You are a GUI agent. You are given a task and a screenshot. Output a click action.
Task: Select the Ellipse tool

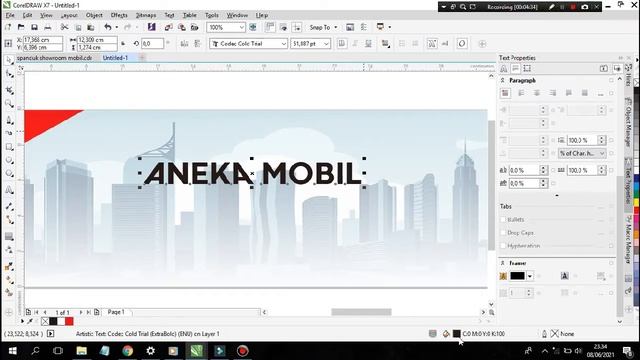click(x=9, y=160)
